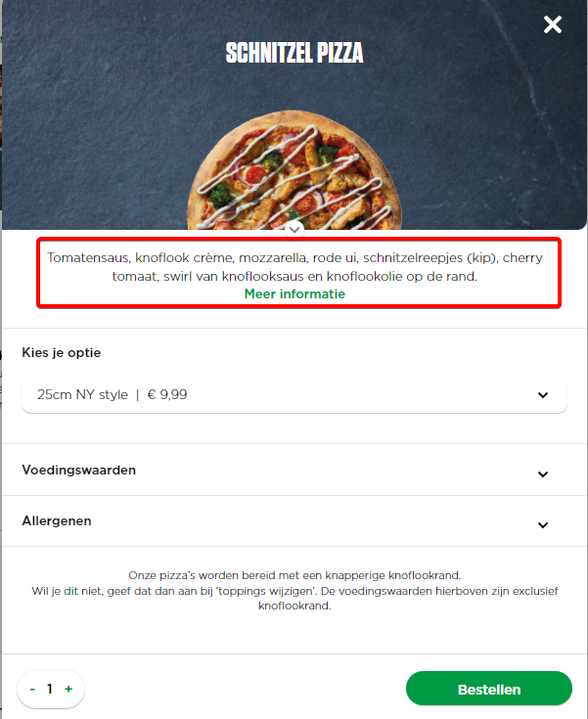Click the SCHNITZEL PIZZA title
The width and height of the screenshot is (588, 719).
pyautogui.click(x=294, y=53)
